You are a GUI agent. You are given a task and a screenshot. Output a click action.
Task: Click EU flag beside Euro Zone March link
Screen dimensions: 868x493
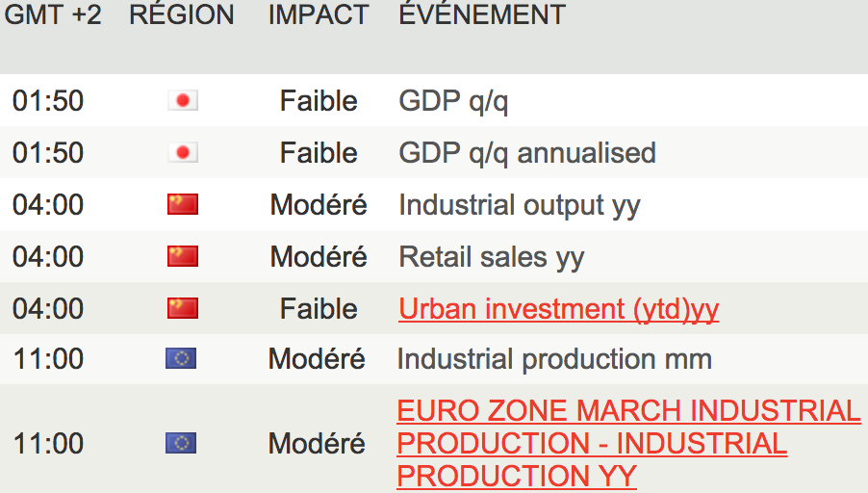click(181, 444)
